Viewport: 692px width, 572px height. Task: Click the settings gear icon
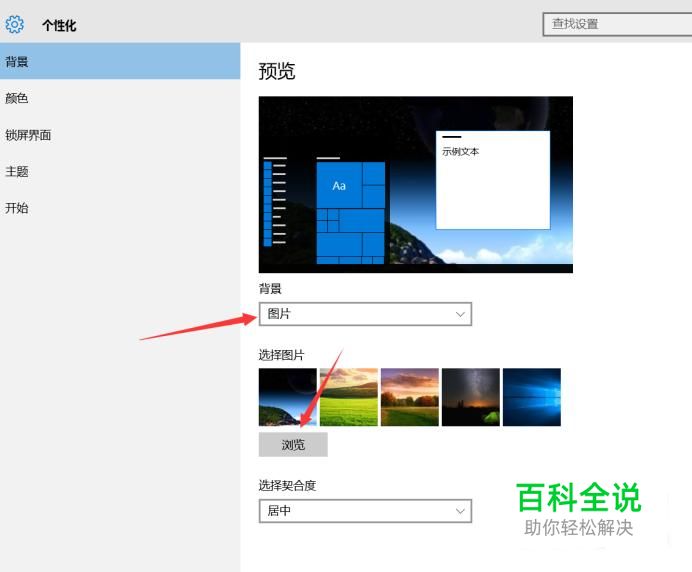pyautogui.click(x=15, y=24)
